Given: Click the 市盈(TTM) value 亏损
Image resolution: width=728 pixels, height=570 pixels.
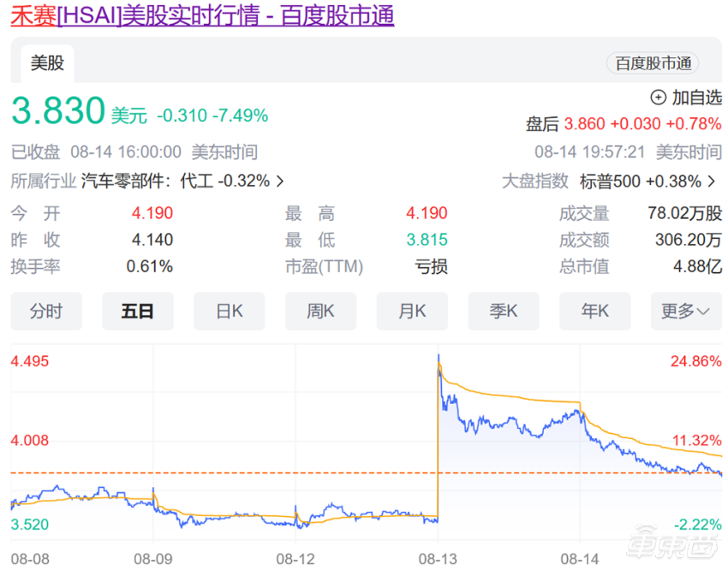Looking at the screenshot, I should 432,267.
